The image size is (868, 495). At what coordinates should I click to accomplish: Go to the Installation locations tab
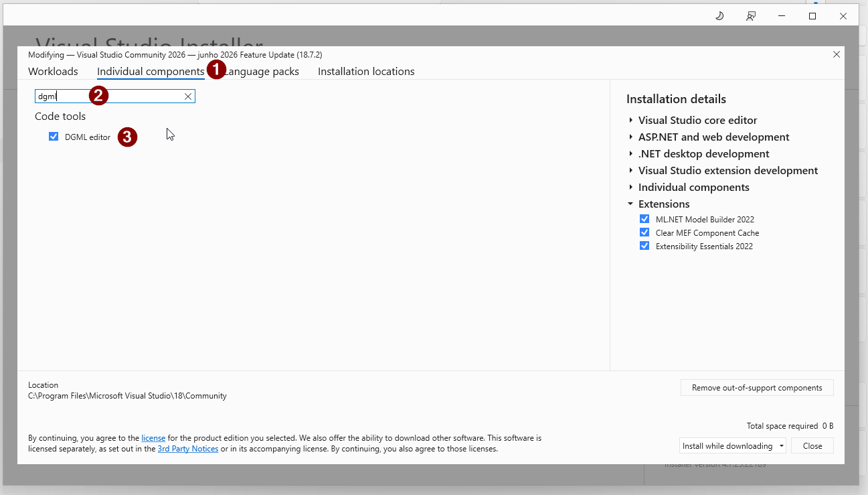click(x=366, y=72)
